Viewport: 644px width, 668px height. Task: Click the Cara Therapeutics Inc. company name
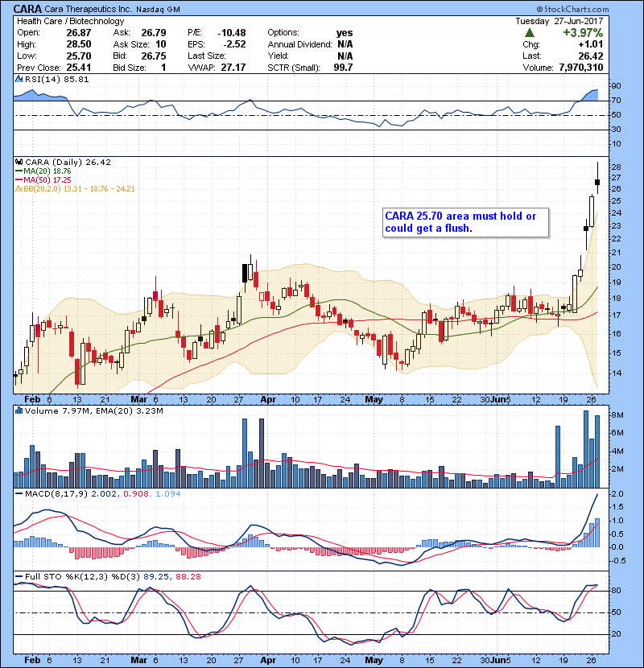(x=89, y=9)
